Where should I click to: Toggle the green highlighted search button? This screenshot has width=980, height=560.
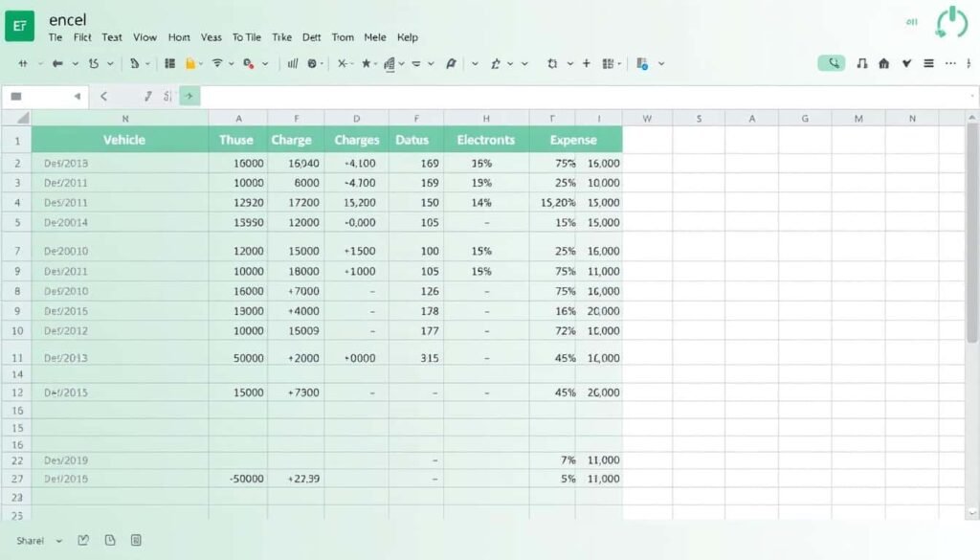pos(832,64)
